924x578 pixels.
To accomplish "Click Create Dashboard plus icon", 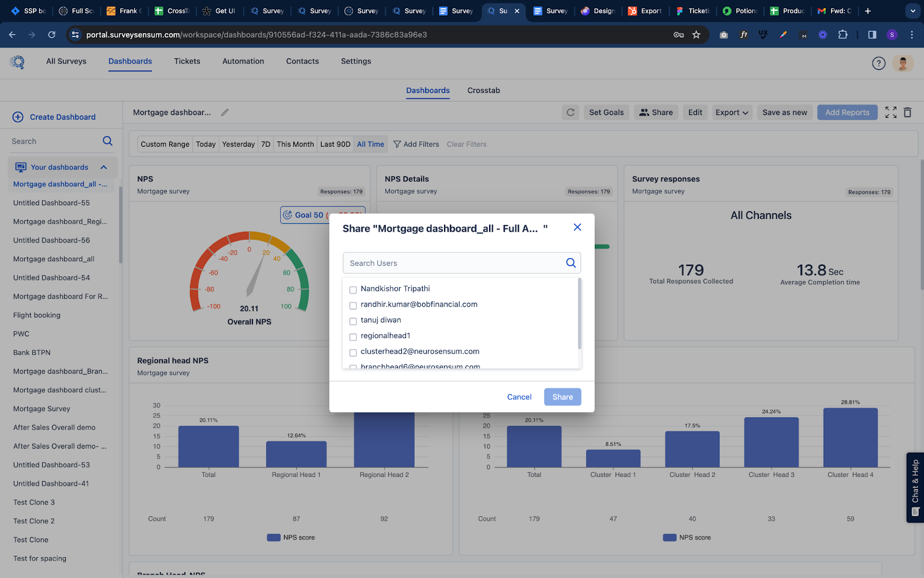I will (18, 117).
